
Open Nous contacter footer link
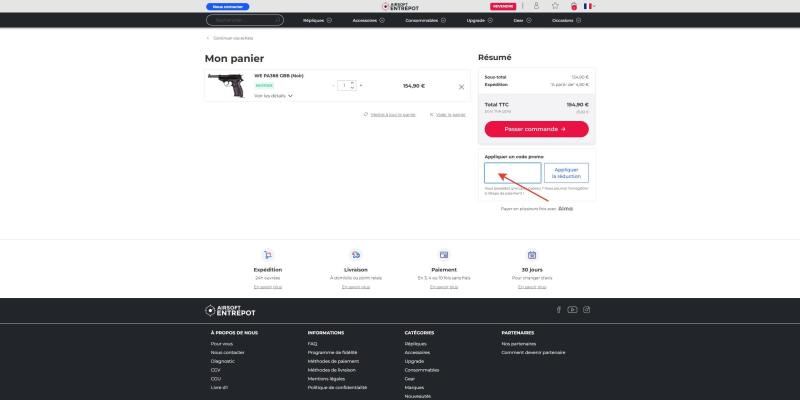click(x=228, y=353)
